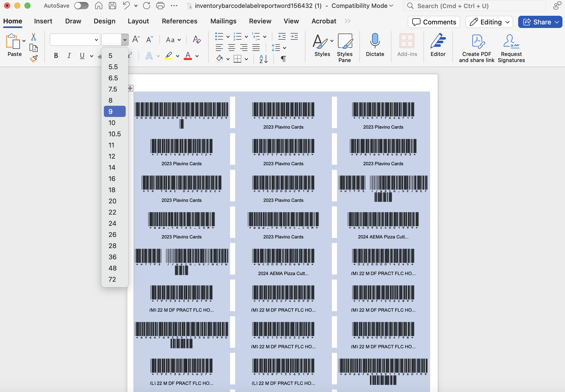Click Create PDF and share link
This screenshot has height=392, width=565.
coord(477,48)
